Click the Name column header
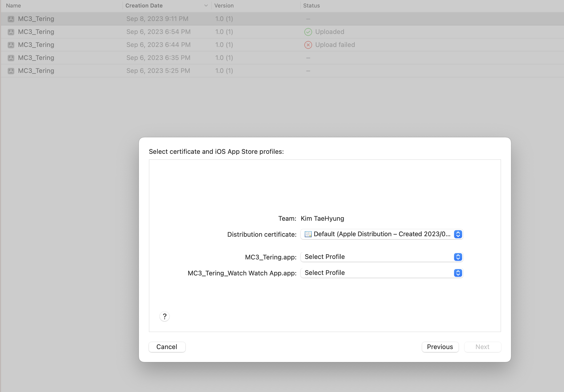This screenshot has width=564, height=392. (x=13, y=5)
